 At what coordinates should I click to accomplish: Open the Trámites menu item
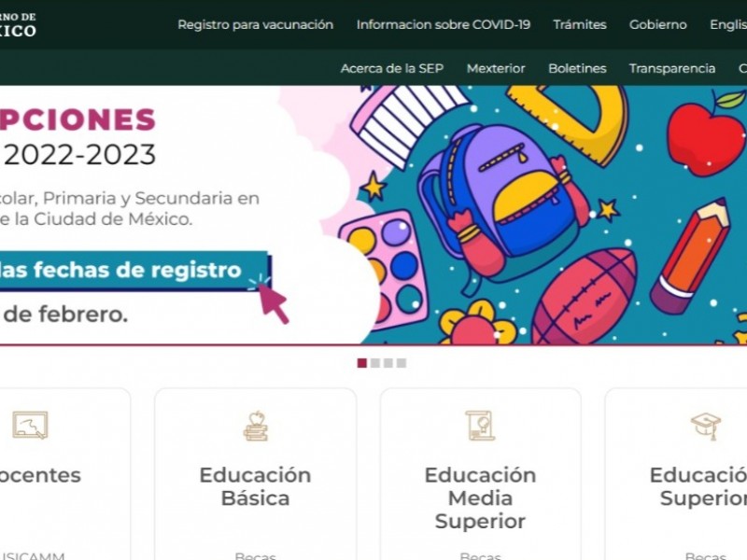point(580,25)
